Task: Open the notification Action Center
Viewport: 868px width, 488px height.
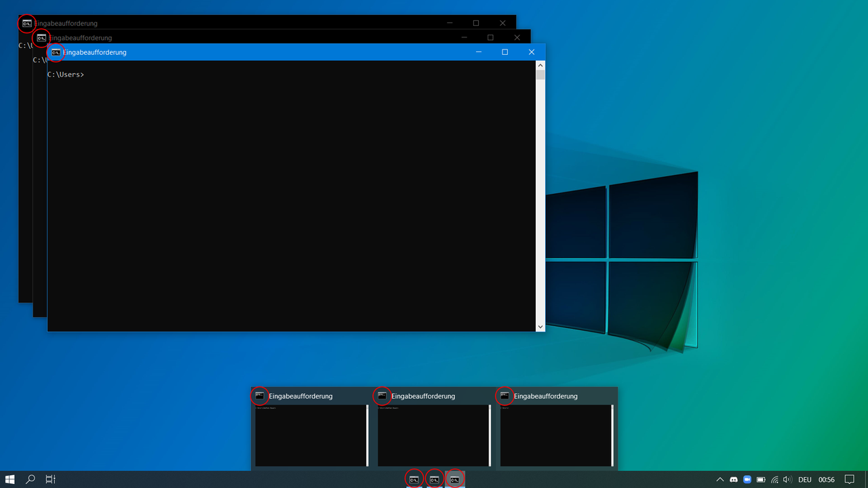Action: coord(849,479)
